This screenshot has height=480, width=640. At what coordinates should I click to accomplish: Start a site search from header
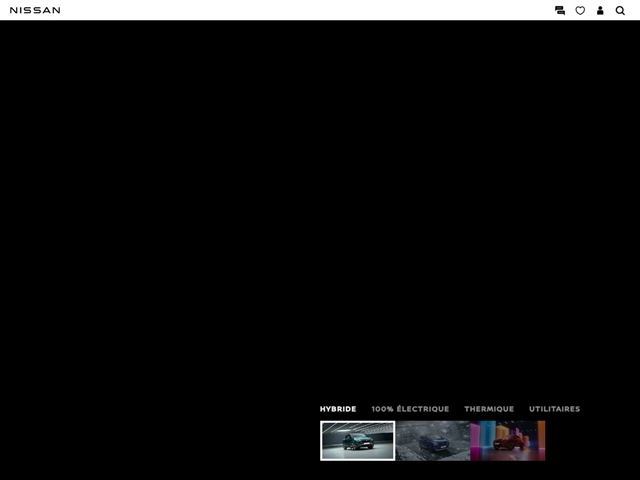620,10
